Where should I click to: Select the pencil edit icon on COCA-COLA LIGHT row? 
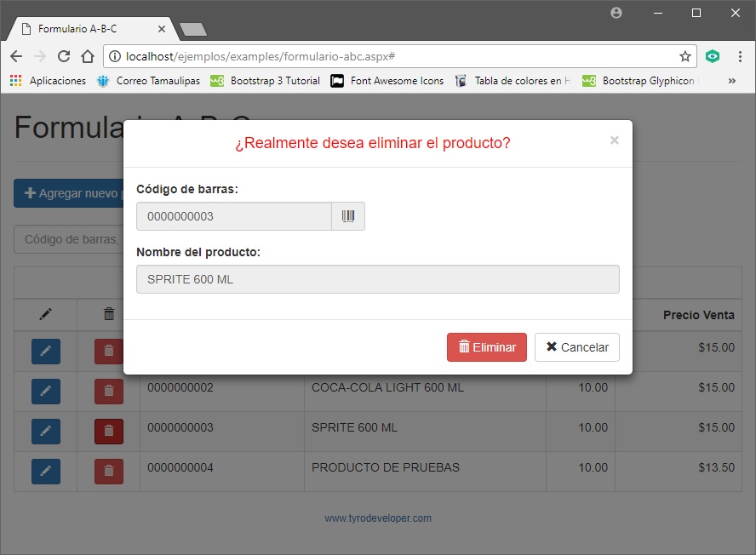coord(45,392)
